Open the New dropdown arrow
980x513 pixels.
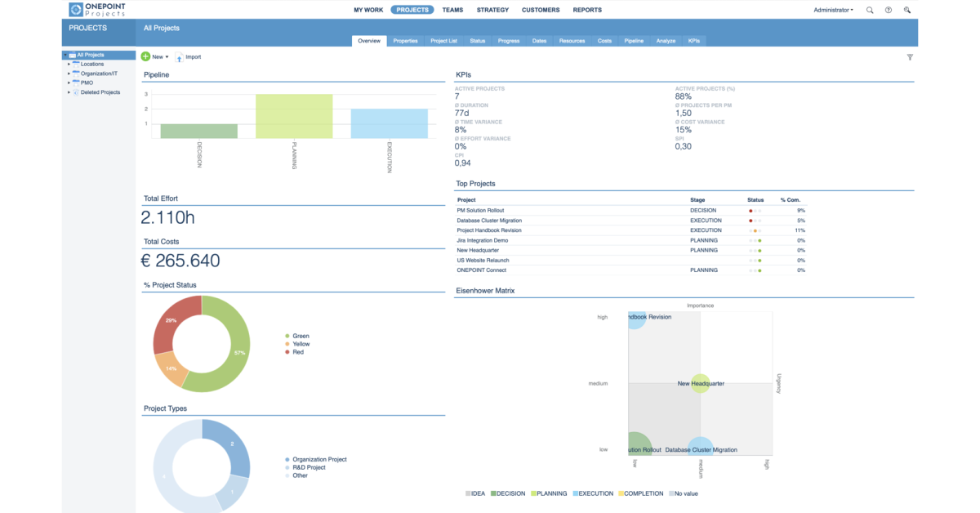coord(167,57)
